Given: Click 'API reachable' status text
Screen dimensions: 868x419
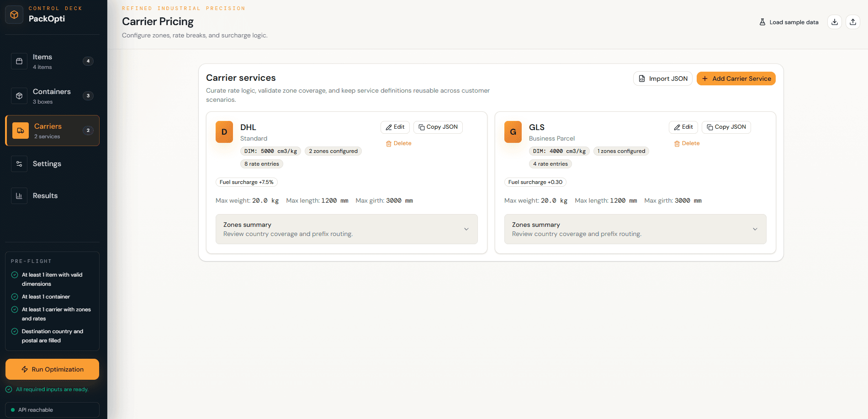Looking at the screenshot, I should click(36, 410).
